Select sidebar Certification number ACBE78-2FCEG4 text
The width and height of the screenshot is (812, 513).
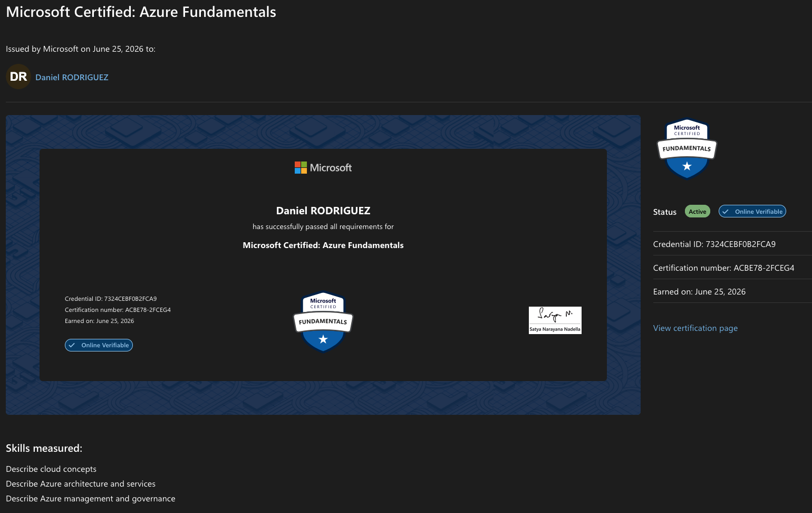[724, 268]
